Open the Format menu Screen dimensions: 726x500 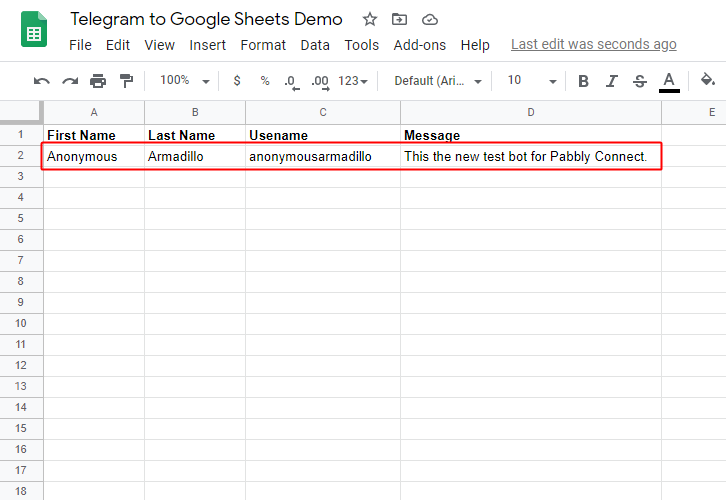click(263, 45)
